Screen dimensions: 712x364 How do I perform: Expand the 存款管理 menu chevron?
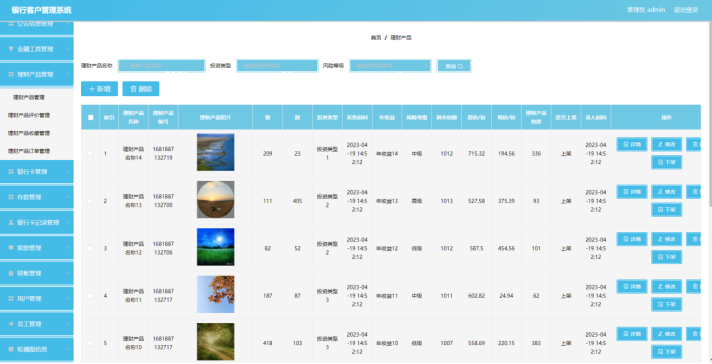tap(68, 197)
